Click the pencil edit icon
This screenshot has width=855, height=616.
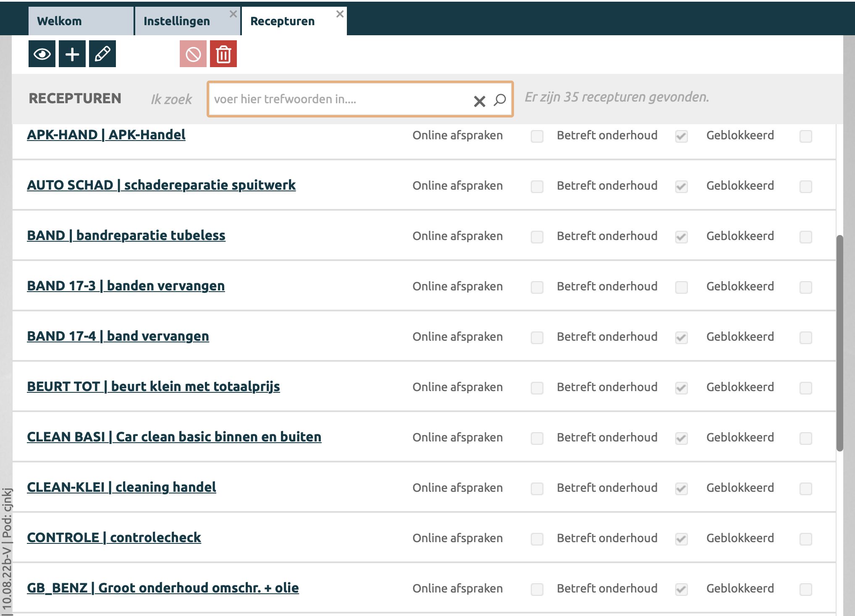pyautogui.click(x=102, y=54)
